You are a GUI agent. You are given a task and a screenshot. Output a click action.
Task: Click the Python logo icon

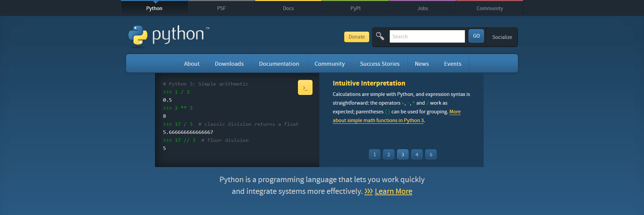coord(138,35)
